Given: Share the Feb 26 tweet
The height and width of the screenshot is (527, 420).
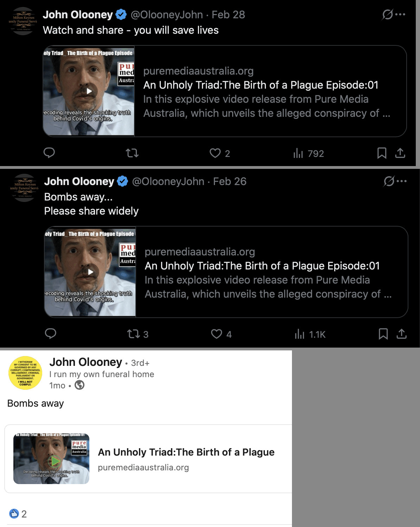Looking at the screenshot, I should 402,334.
